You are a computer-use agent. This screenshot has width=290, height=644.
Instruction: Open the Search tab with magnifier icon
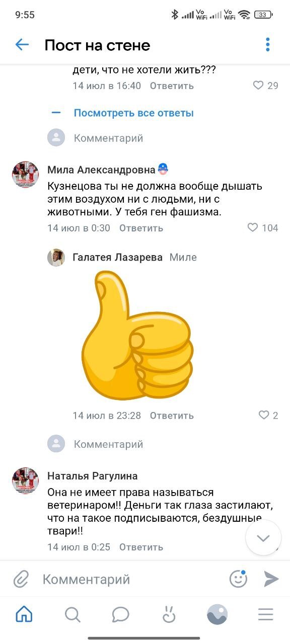(72, 614)
